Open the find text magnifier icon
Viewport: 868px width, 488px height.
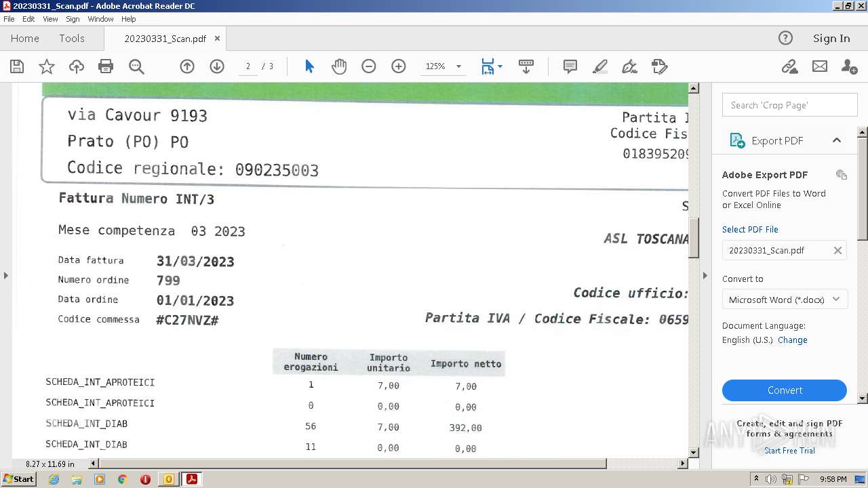click(x=136, y=66)
